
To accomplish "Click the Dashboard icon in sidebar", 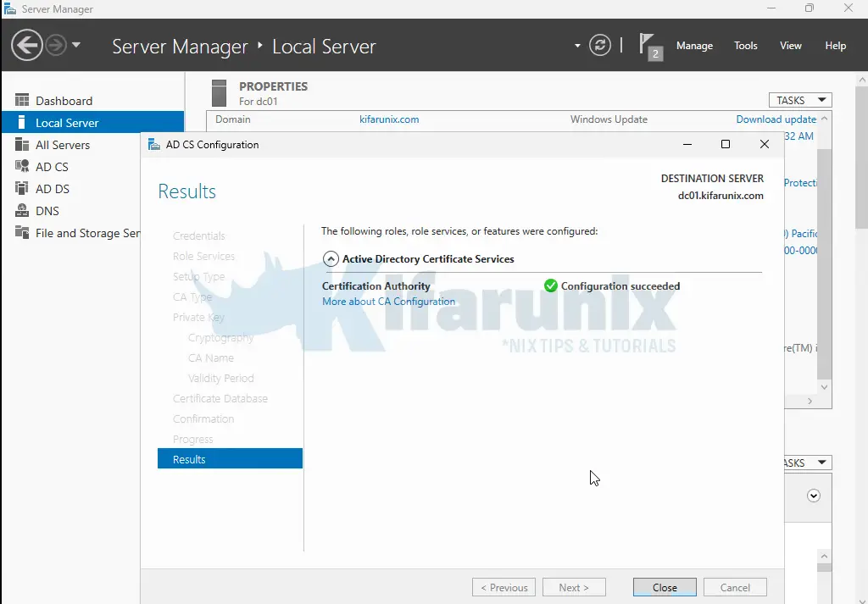I will click(x=22, y=100).
